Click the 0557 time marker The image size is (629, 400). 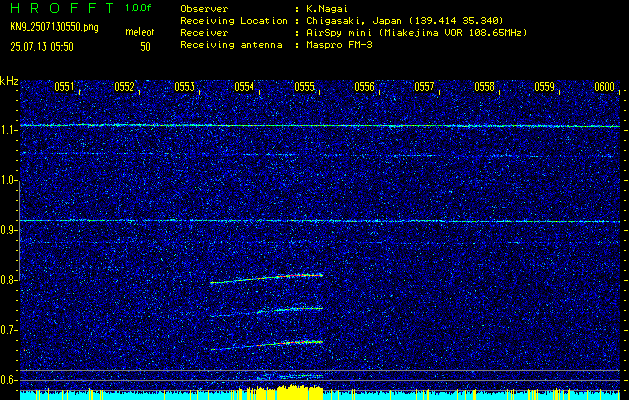[x=424, y=87]
